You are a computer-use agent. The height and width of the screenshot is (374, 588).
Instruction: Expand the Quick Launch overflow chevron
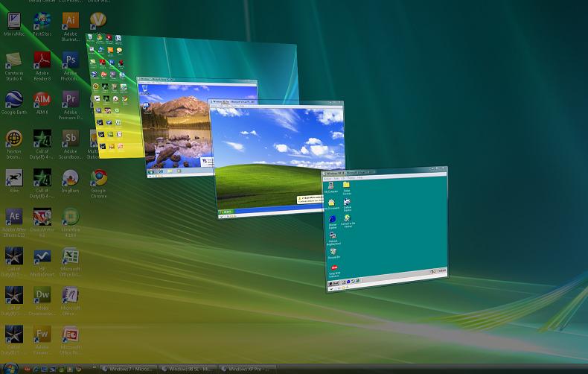[x=94, y=367]
